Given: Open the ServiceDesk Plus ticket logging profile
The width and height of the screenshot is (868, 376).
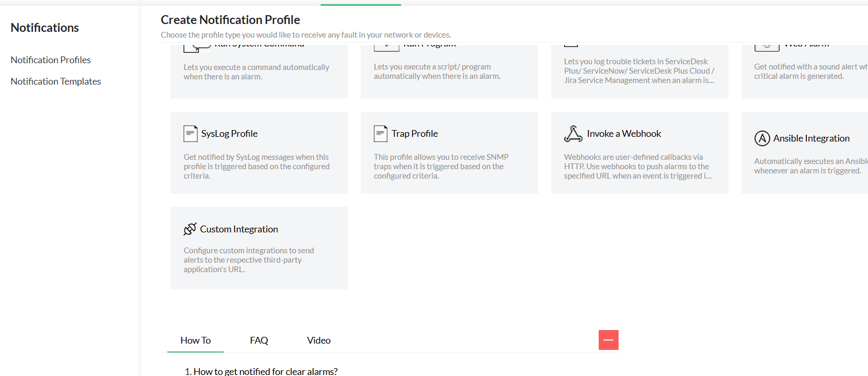Looking at the screenshot, I should click(x=639, y=68).
